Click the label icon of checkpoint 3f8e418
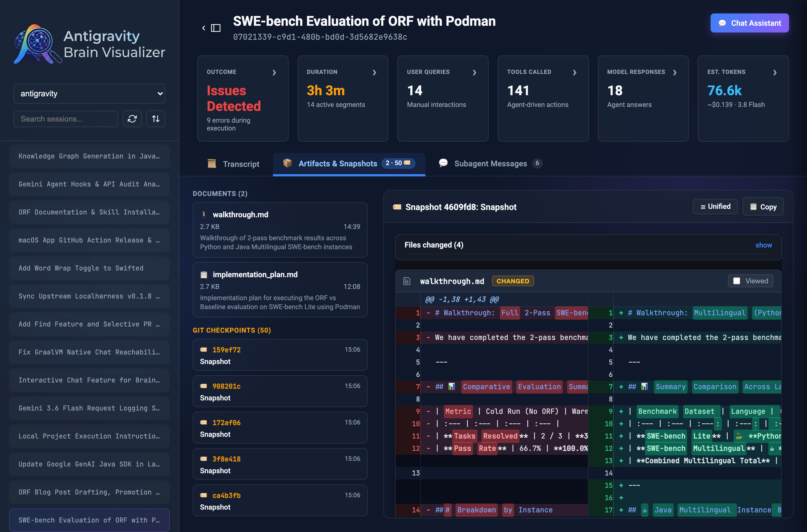The width and height of the screenshot is (807, 532). click(x=204, y=459)
